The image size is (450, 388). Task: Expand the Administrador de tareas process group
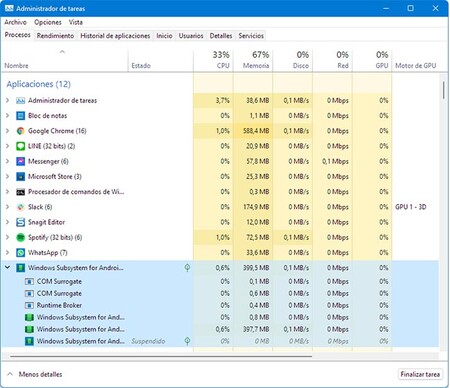tap(7, 101)
